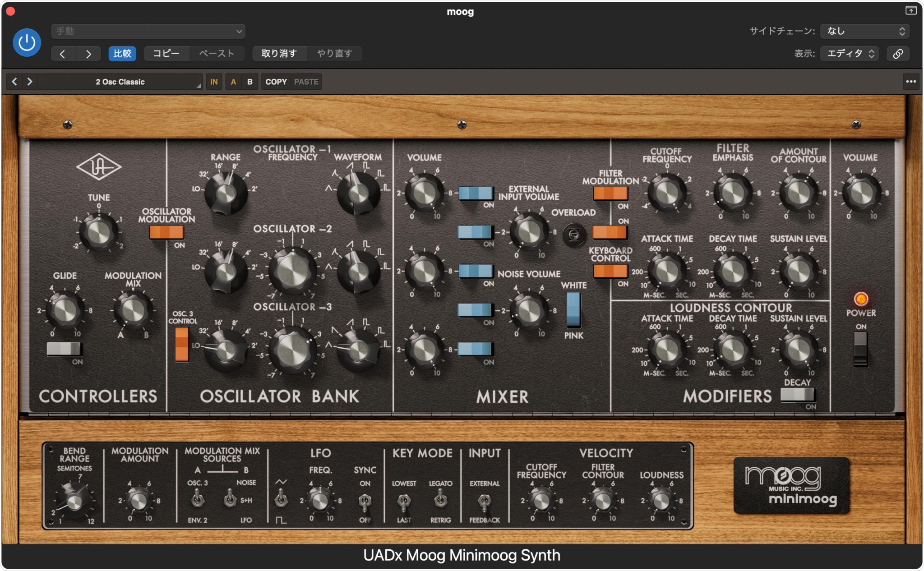Image resolution: width=924 pixels, height=571 pixels.
Task: Select the B preset slot
Action: pyautogui.click(x=249, y=82)
